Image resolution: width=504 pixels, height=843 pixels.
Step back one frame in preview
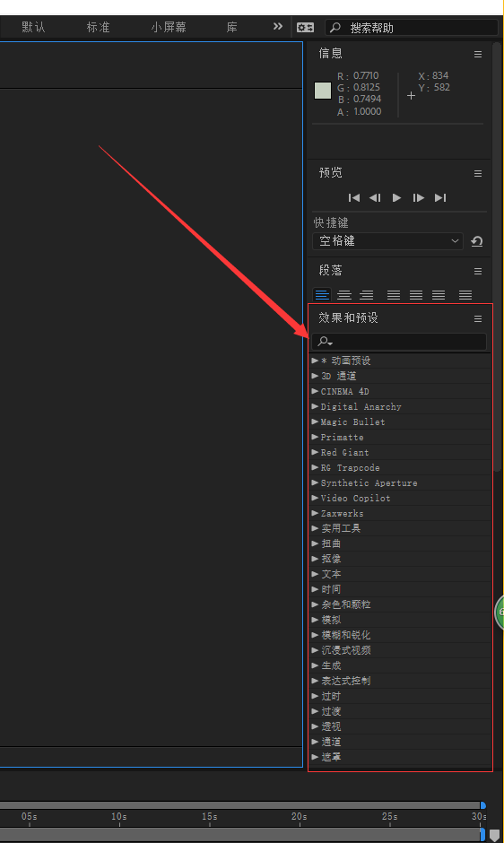pos(375,198)
